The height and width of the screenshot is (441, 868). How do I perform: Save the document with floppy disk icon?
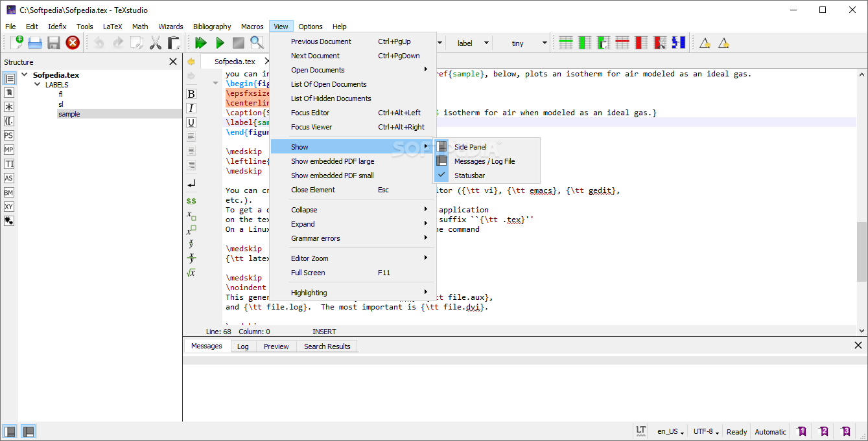pyautogui.click(x=54, y=43)
